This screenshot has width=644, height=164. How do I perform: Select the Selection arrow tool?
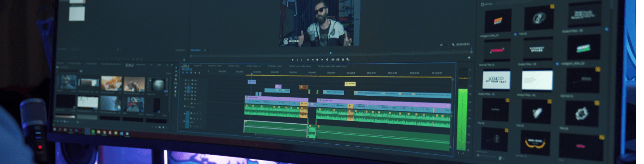click(x=176, y=67)
